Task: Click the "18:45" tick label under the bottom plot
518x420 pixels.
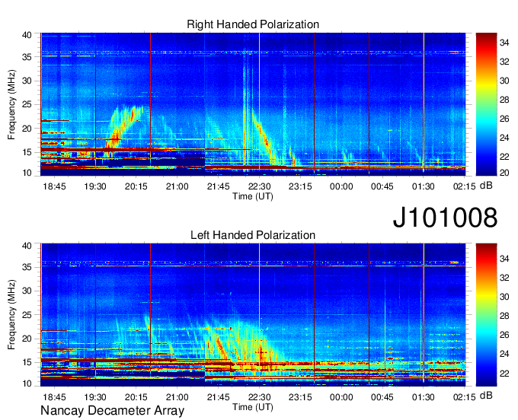Action: point(54,397)
